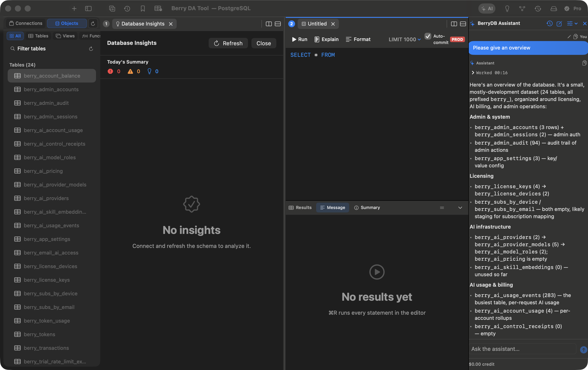588x370 pixels.
Task: Edit the user message with pencil icon
Action: coord(569,37)
